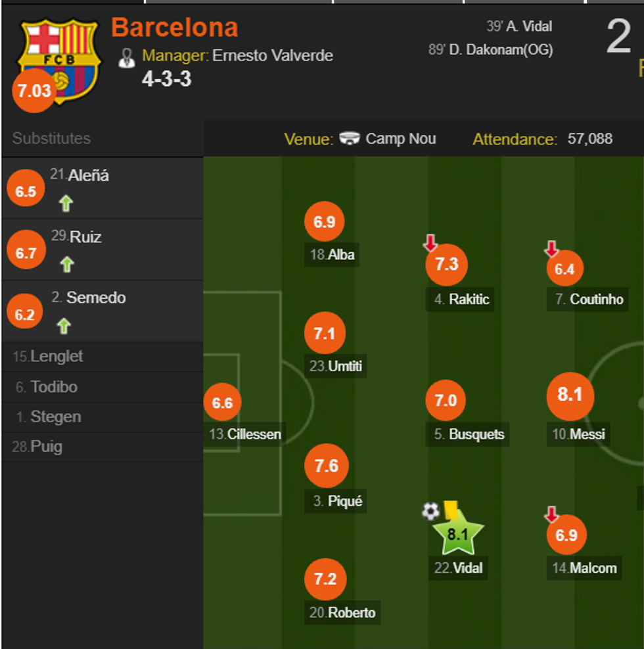Click Messi's 8.1 rating circle
This screenshot has width=644, height=649.
click(x=570, y=395)
